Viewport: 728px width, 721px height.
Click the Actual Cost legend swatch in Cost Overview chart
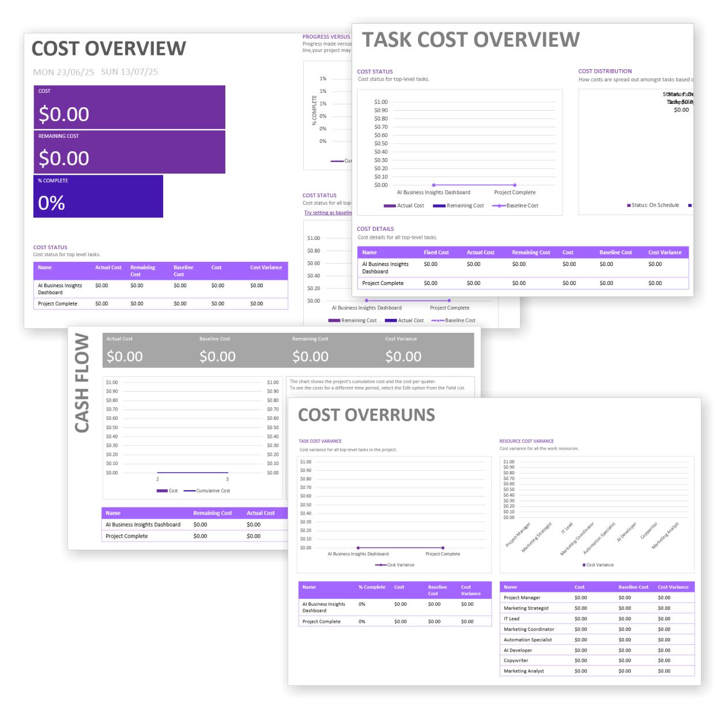(391, 321)
